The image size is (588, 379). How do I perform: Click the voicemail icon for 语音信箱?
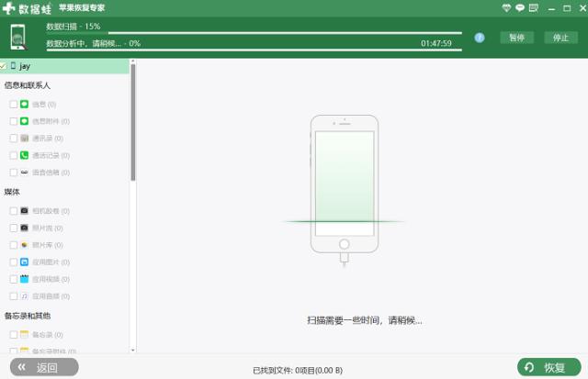pyautogui.click(x=25, y=173)
